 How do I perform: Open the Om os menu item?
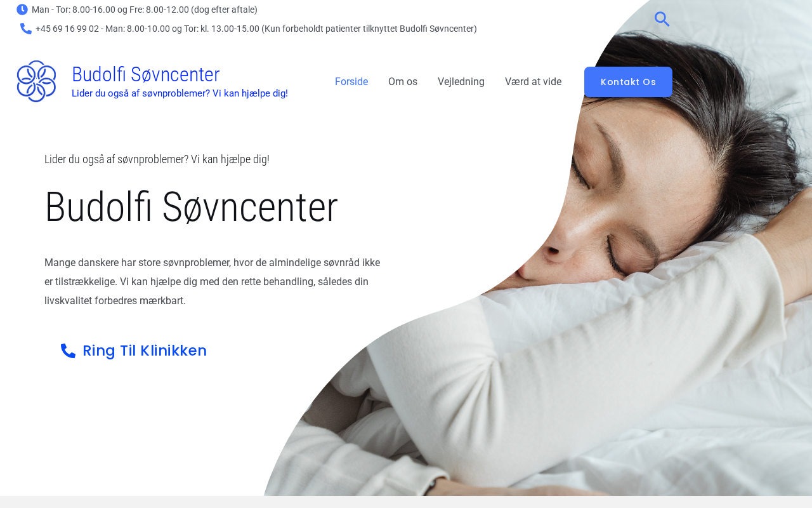click(x=403, y=82)
